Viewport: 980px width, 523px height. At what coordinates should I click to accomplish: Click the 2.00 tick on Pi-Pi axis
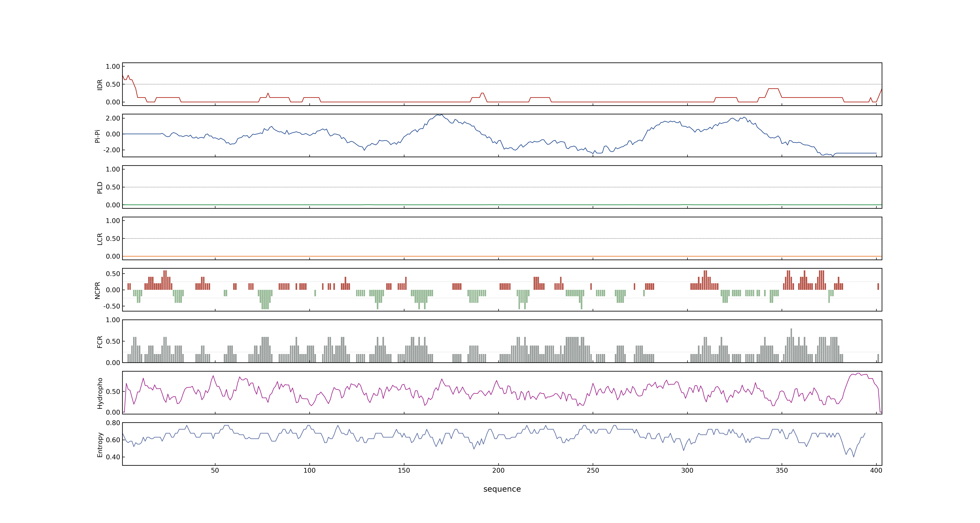113,118
